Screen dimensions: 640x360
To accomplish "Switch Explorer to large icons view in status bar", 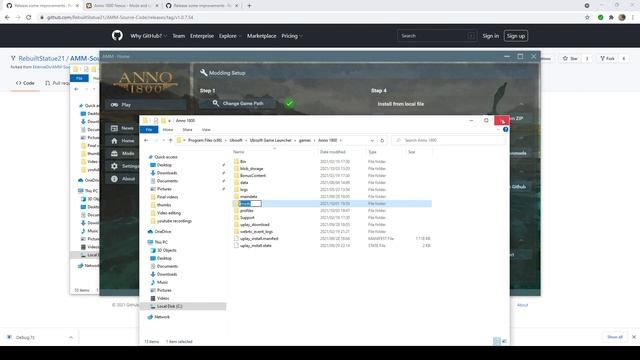I will [x=504, y=341].
